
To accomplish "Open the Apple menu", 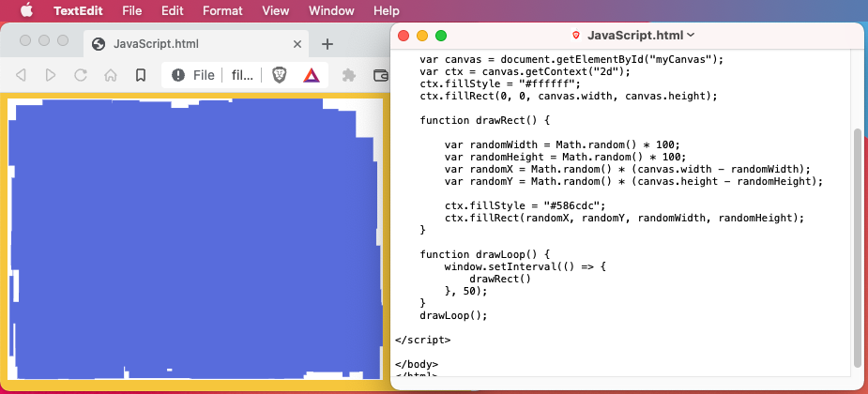I will coord(26,10).
